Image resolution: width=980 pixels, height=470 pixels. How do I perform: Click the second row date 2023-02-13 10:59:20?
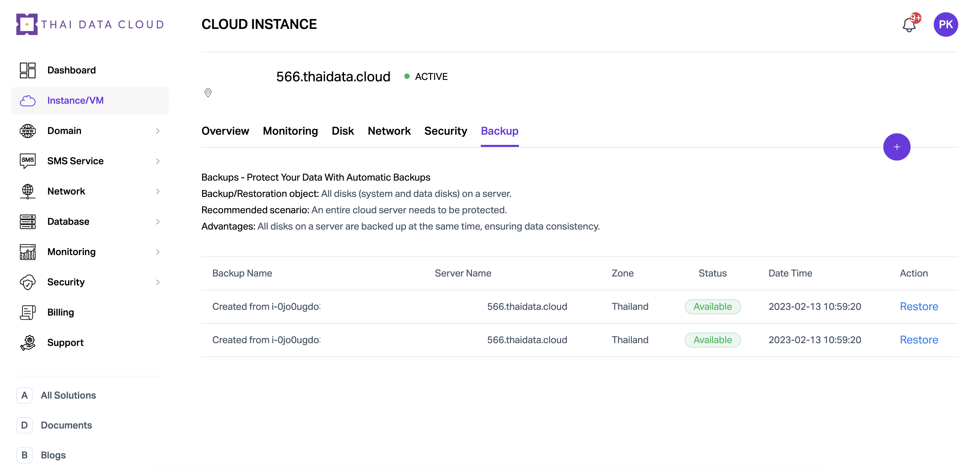click(x=815, y=339)
